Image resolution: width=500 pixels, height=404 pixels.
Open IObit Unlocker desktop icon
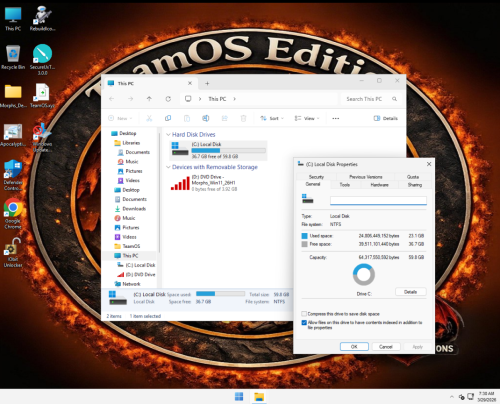coord(13,252)
